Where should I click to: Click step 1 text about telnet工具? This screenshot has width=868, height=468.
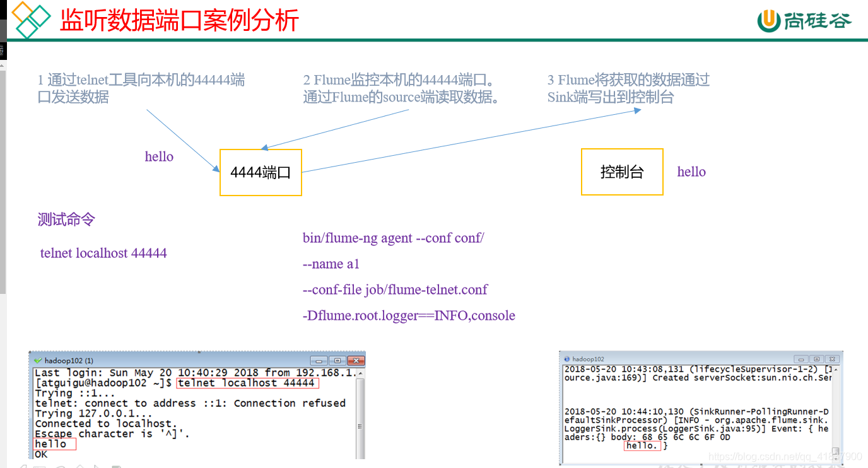(x=141, y=88)
